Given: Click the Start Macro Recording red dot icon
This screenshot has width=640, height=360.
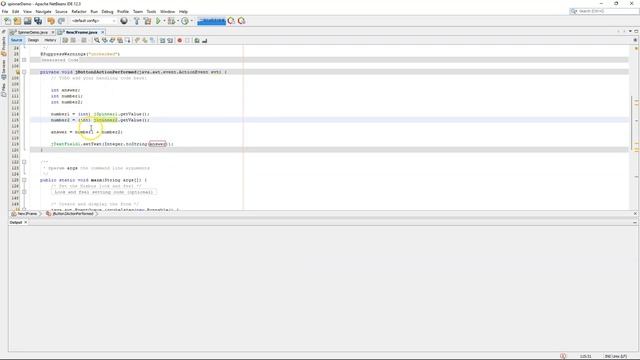Looking at the screenshot, I should click(x=180, y=40).
